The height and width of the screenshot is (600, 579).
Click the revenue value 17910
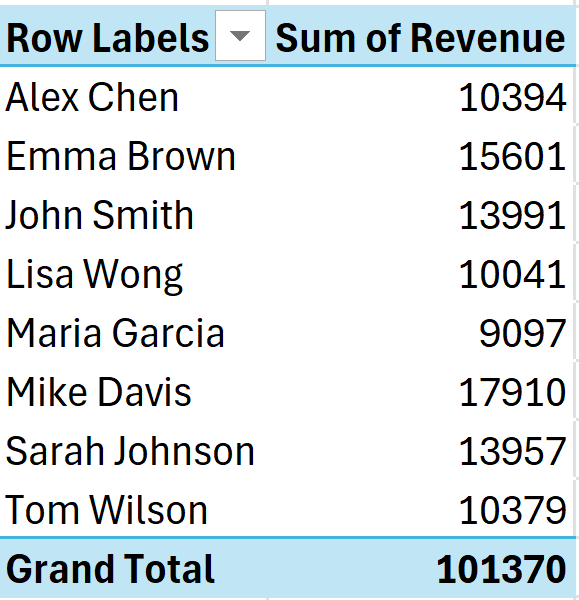click(512, 393)
